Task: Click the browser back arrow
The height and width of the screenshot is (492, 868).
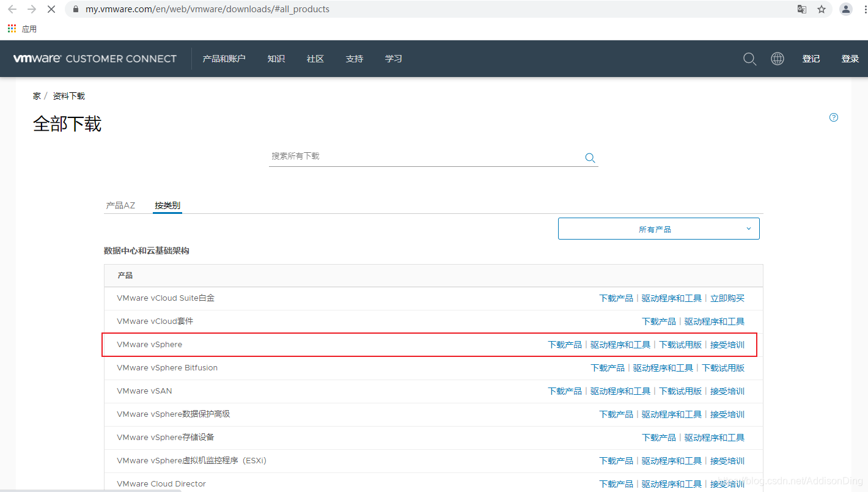Action: [12, 9]
